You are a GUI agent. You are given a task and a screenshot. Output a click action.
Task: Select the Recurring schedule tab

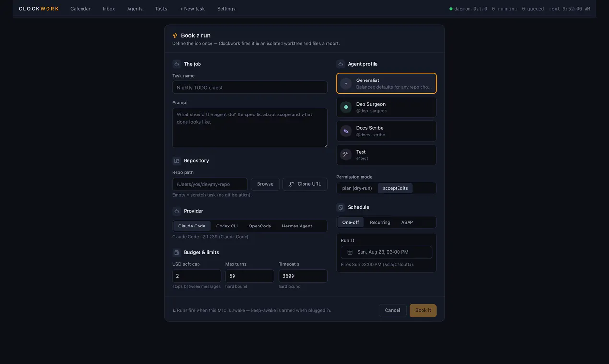pos(380,222)
